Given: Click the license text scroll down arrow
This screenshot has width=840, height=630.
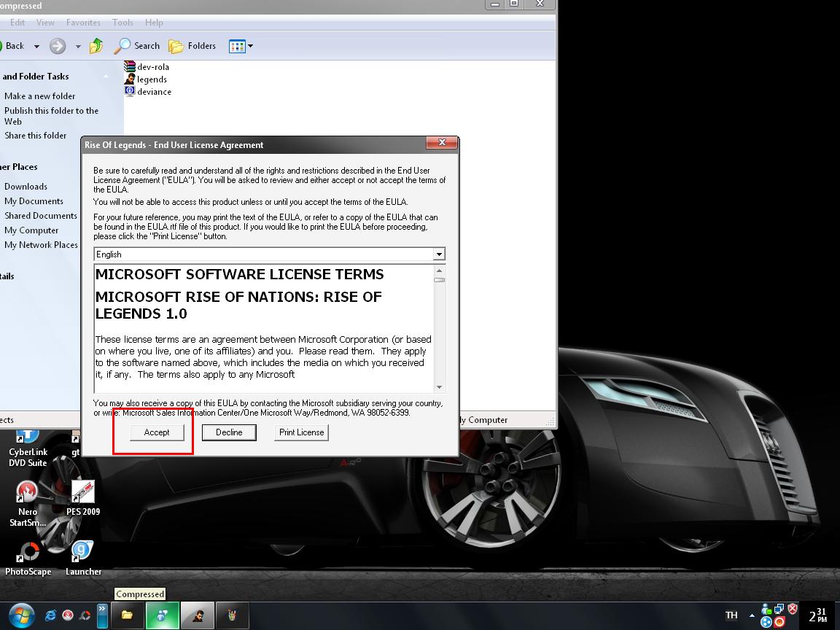Looking at the screenshot, I should (x=439, y=386).
